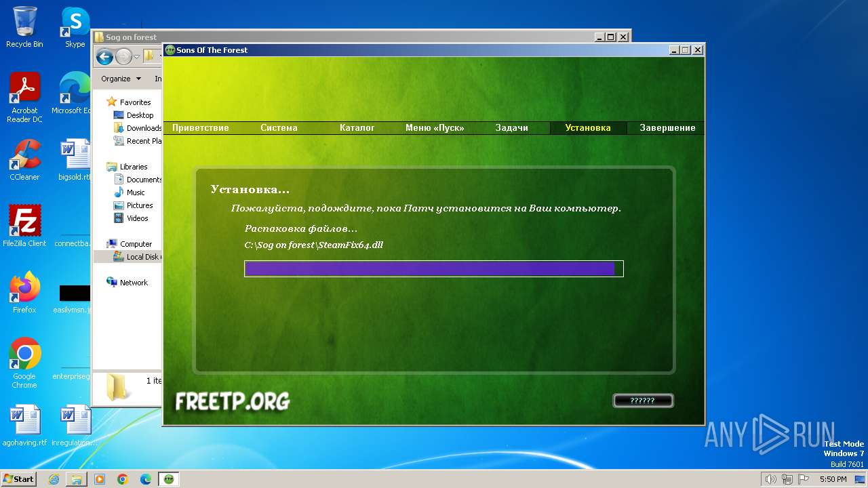This screenshot has height=488, width=868.
Task: Switch to the Установка installer tab
Action: click(x=588, y=128)
